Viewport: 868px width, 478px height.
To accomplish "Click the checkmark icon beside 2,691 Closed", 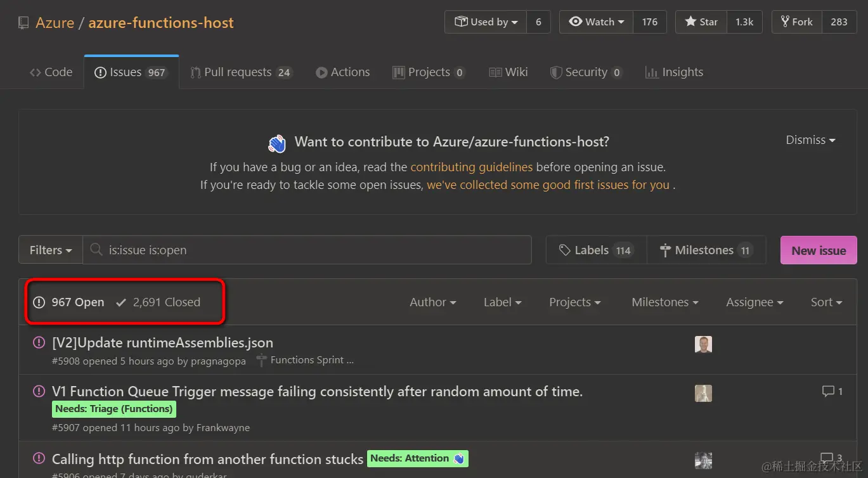I will click(121, 303).
